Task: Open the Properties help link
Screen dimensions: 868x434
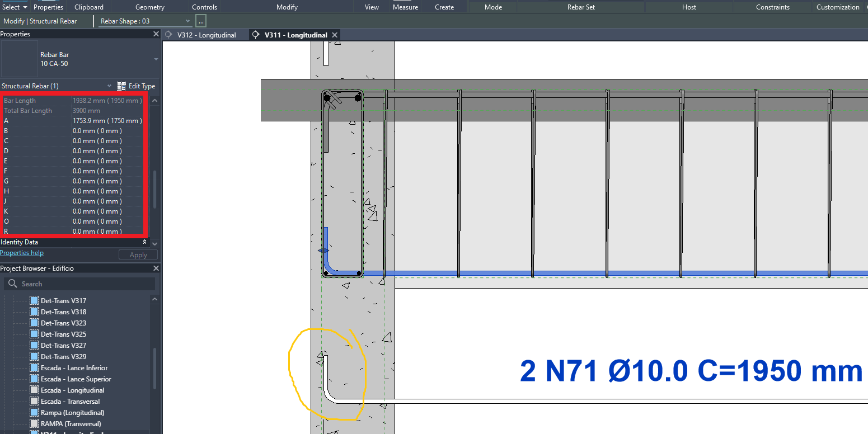Action: coord(22,253)
